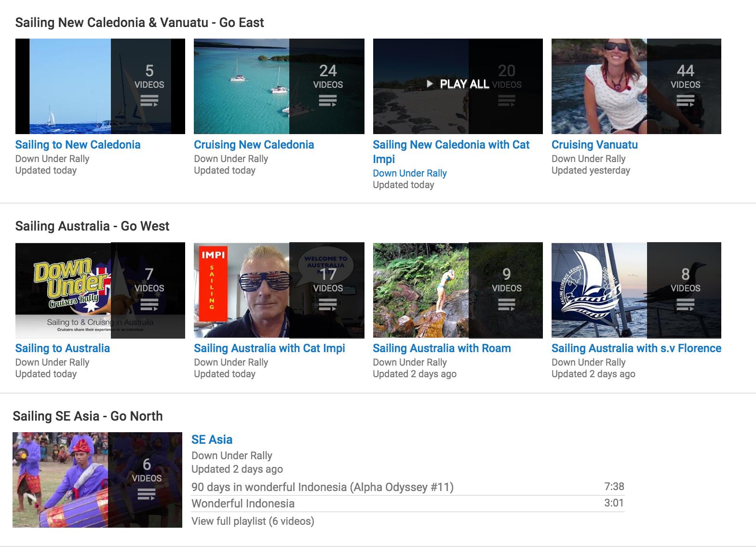
Task: Open the Sailing to Australia playlist title
Action: 63,348
